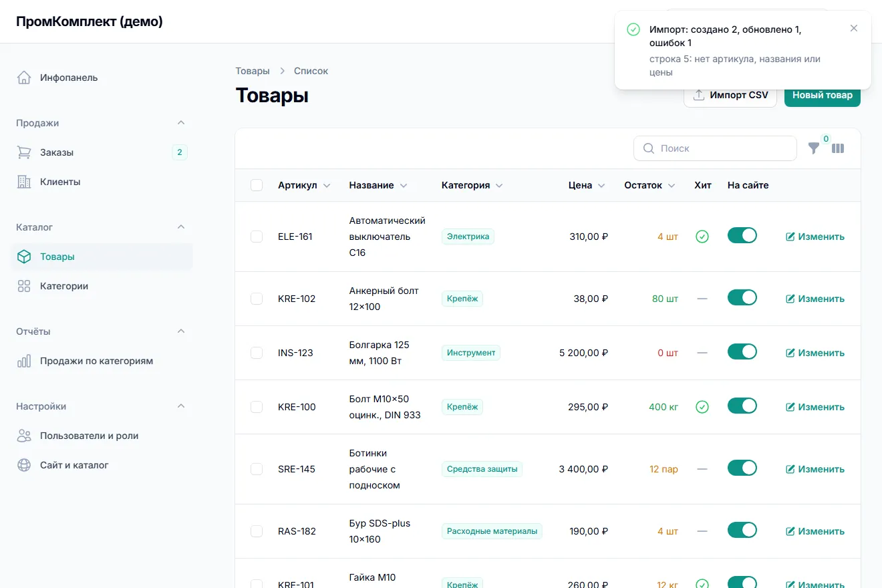
Task: Click the Импорт CSV button
Action: click(730, 95)
